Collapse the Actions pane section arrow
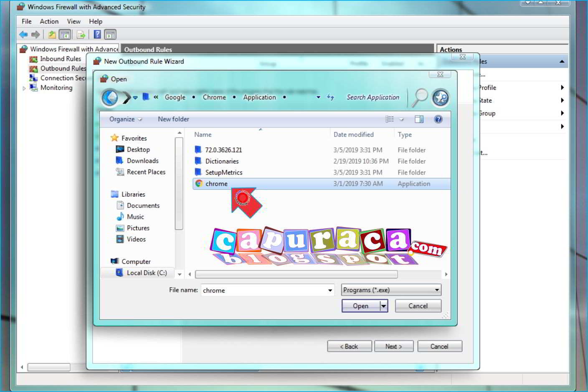Image resolution: width=588 pixels, height=392 pixels. pyautogui.click(x=562, y=61)
